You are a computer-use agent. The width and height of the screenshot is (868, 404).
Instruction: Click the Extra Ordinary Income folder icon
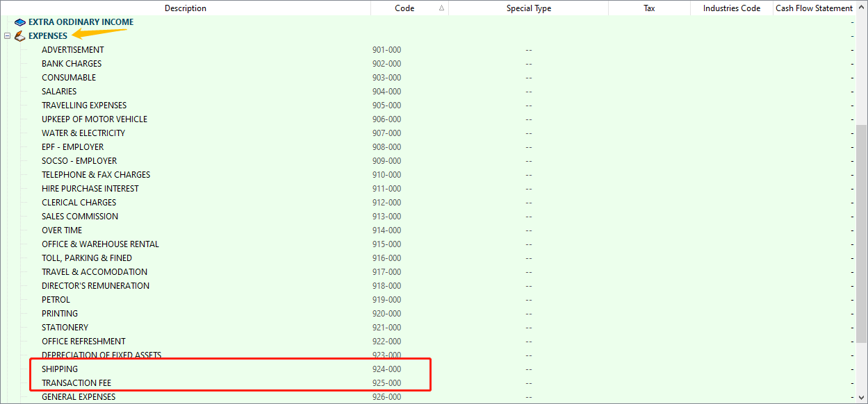(x=19, y=22)
